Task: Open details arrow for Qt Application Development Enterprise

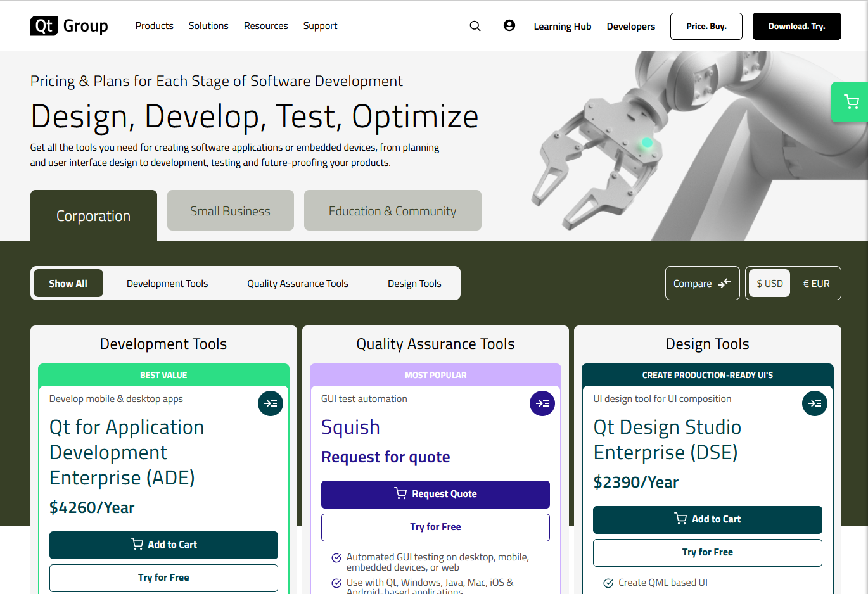Action: click(271, 403)
